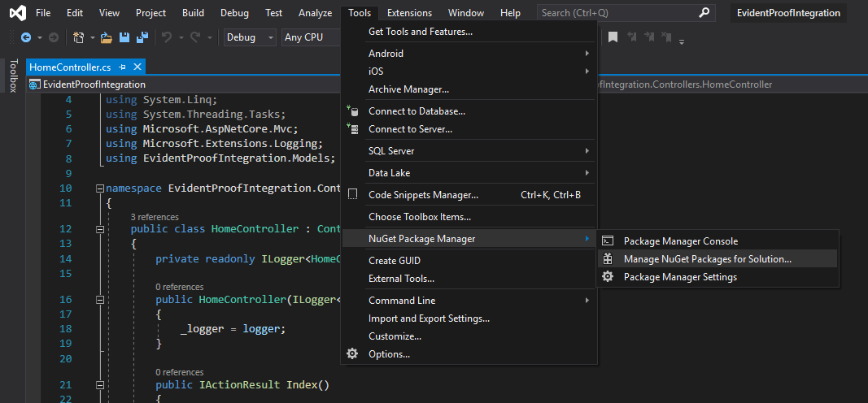Toggle bookmark using the bookmark icon
Screen dimensions: 868x403
[x=613, y=37]
